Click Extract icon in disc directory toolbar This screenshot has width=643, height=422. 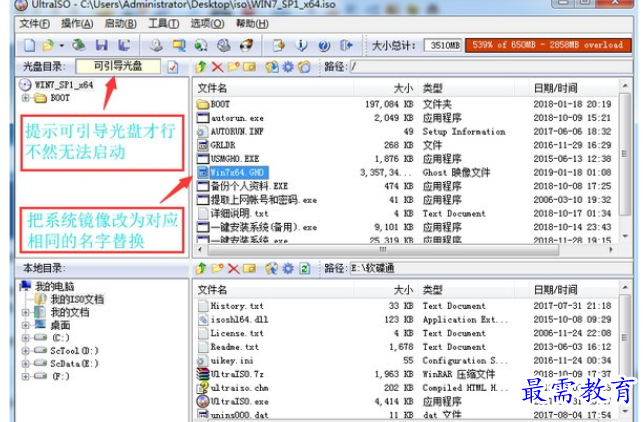click(x=271, y=67)
